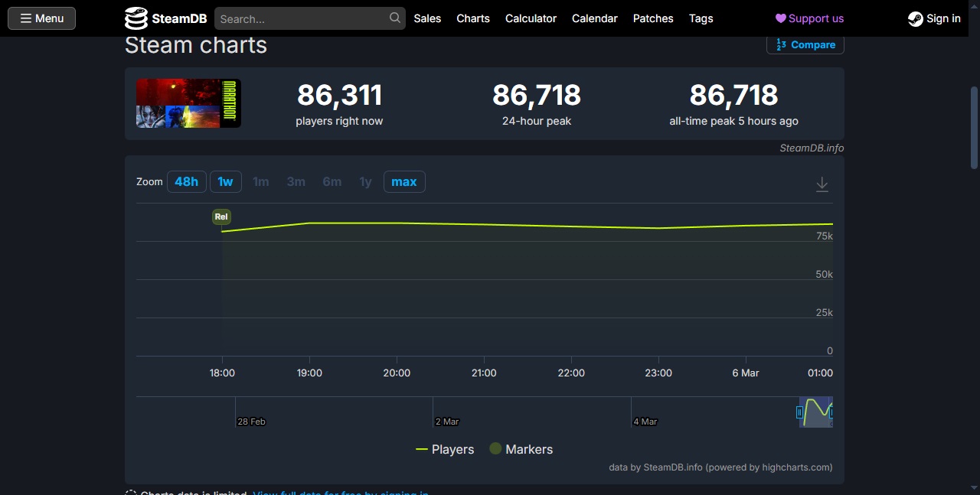980x495 pixels.
Task: Open the Patches nav item
Action: coord(653,18)
